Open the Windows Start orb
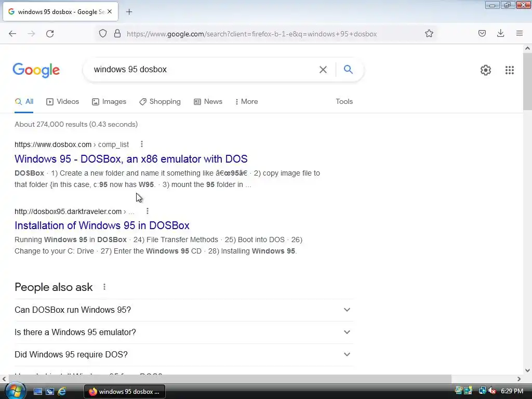532x399 pixels. tap(15, 391)
